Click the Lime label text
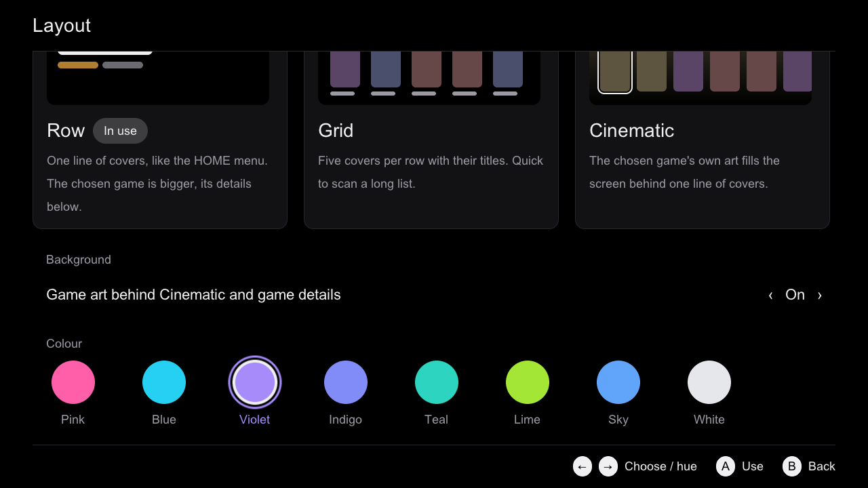The width and height of the screenshot is (868, 488). (x=528, y=420)
